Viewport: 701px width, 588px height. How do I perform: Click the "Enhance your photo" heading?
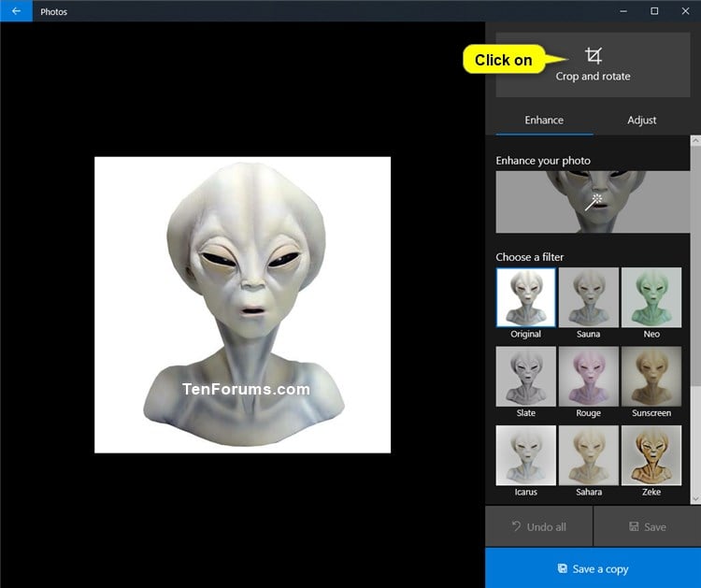(x=543, y=161)
